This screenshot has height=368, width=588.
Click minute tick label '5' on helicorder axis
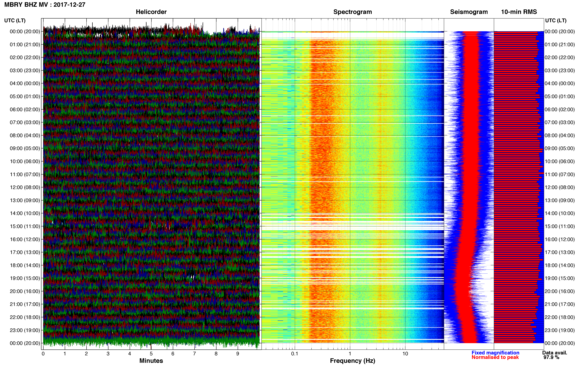(151, 354)
